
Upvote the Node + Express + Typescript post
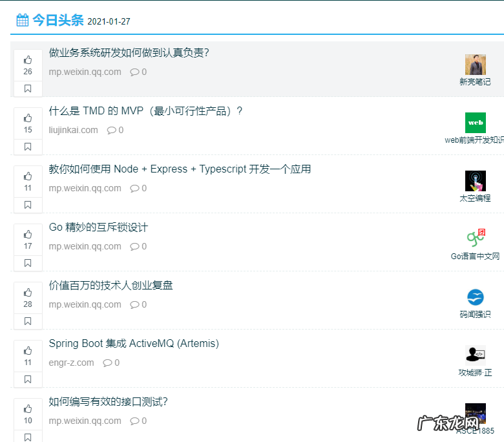point(28,182)
